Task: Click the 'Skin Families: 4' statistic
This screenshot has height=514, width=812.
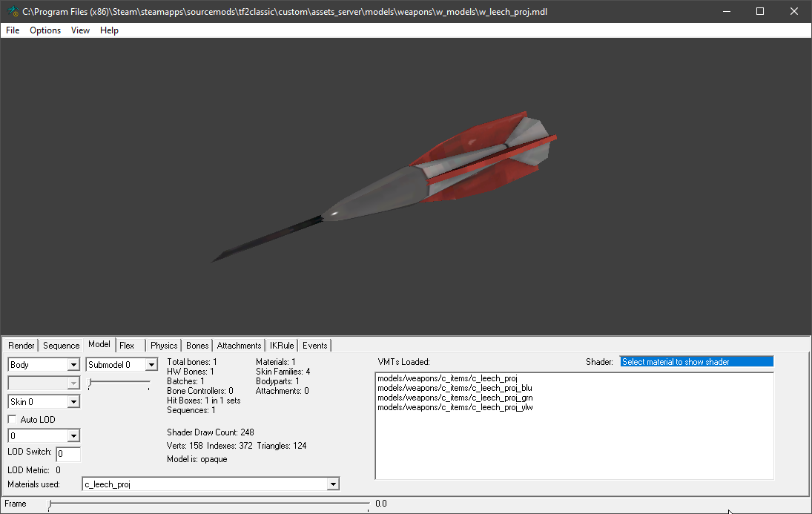Action: coord(283,372)
